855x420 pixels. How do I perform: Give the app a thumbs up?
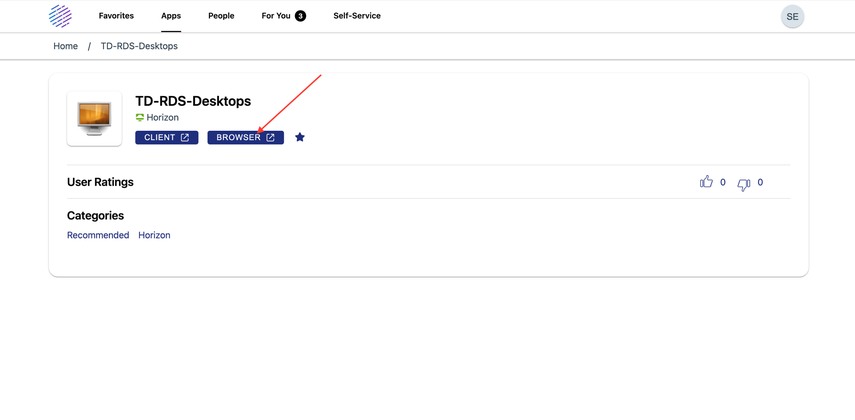706,182
